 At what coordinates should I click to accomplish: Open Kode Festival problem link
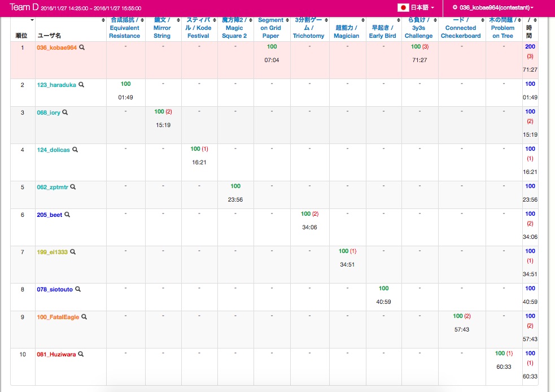(199, 28)
